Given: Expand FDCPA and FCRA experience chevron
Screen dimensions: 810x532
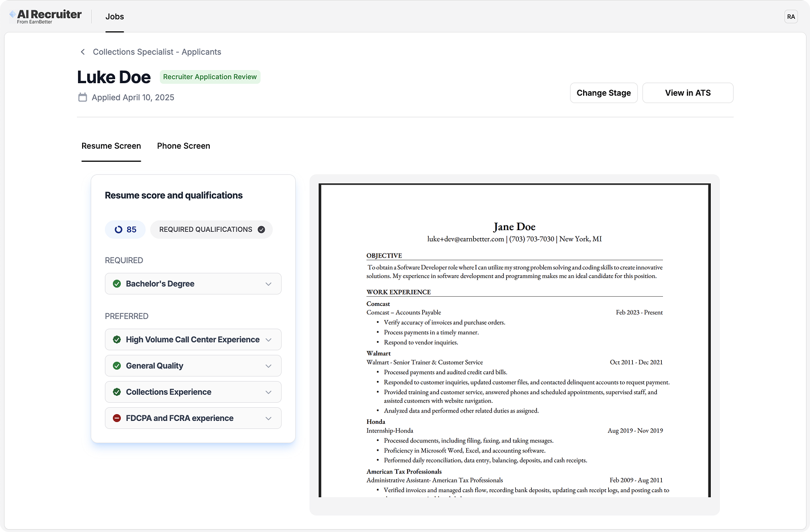Looking at the screenshot, I should click(x=268, y=418).
